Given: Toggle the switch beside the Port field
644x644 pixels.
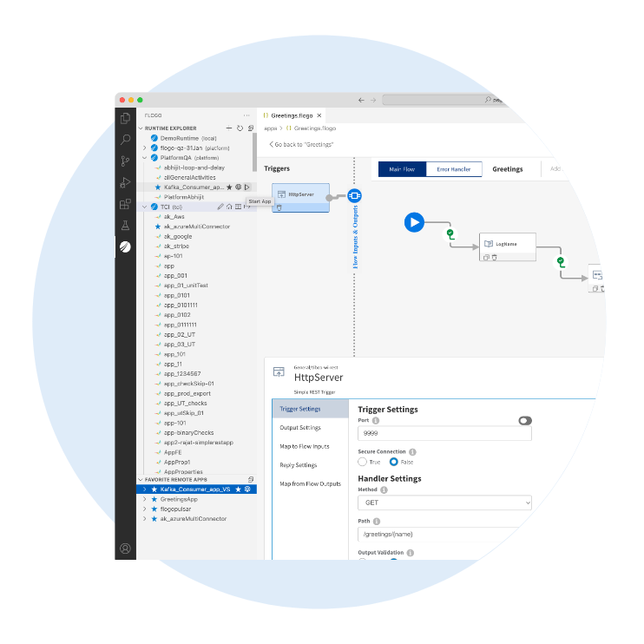Looking at the screenshot, I should click(x=524, y=420).
